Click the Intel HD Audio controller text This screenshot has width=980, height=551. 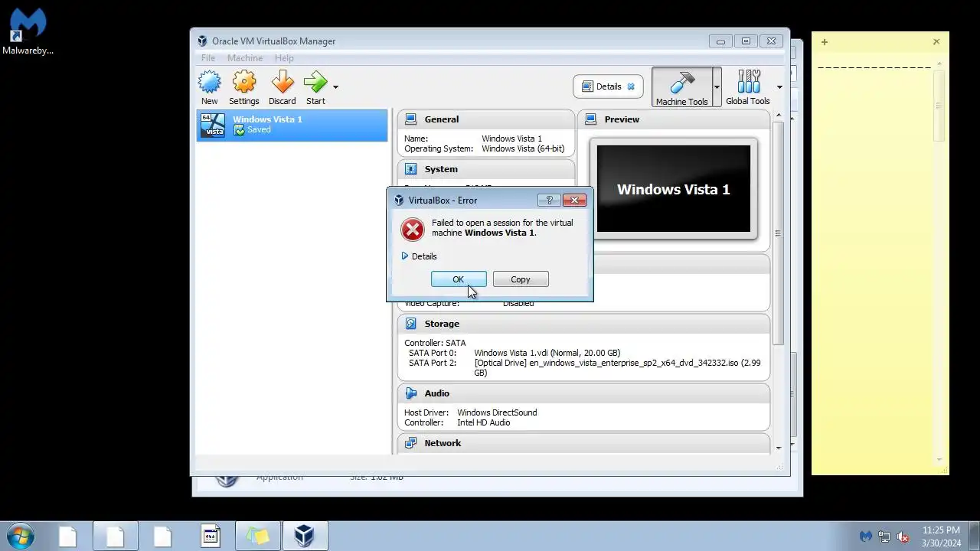(484, 422)
